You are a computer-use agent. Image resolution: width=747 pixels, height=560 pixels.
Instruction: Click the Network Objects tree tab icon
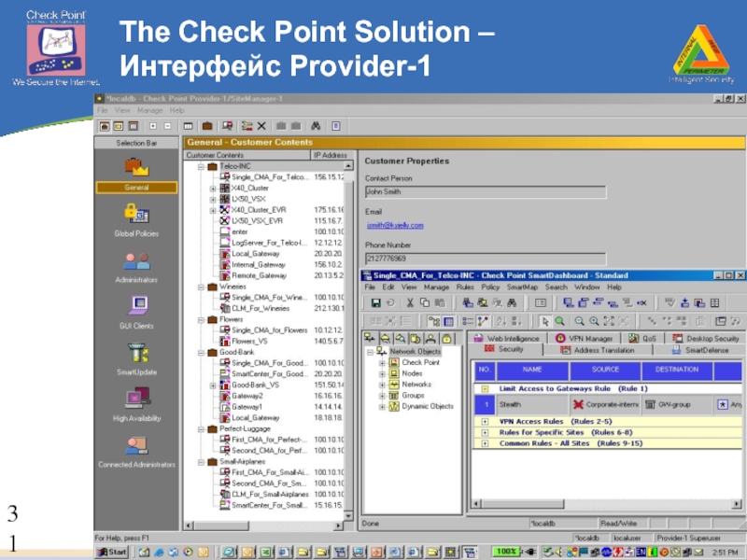coord(370,338)
